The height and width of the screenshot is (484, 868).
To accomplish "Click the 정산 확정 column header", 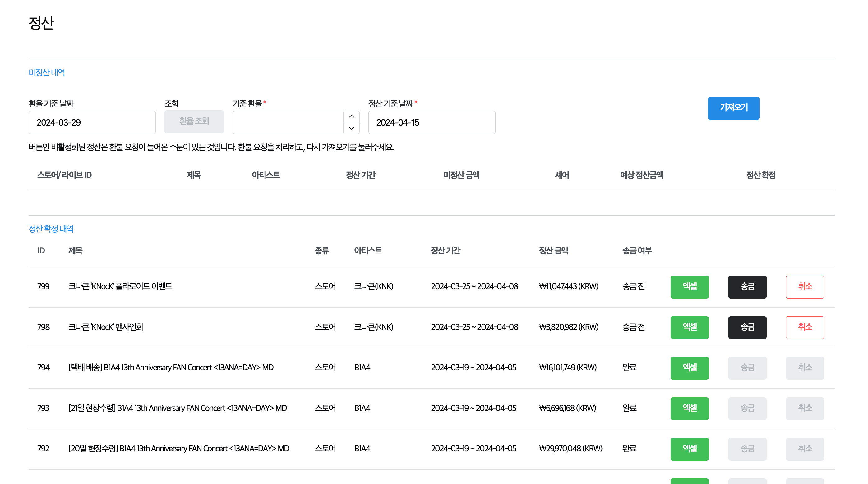I will pyautogui.click(x=761, y=176).
